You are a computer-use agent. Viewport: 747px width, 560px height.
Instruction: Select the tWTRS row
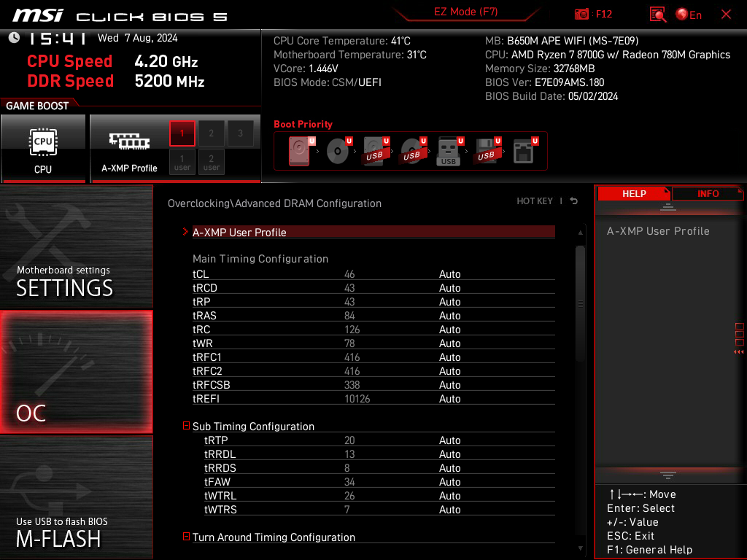(x=379, y=509)
